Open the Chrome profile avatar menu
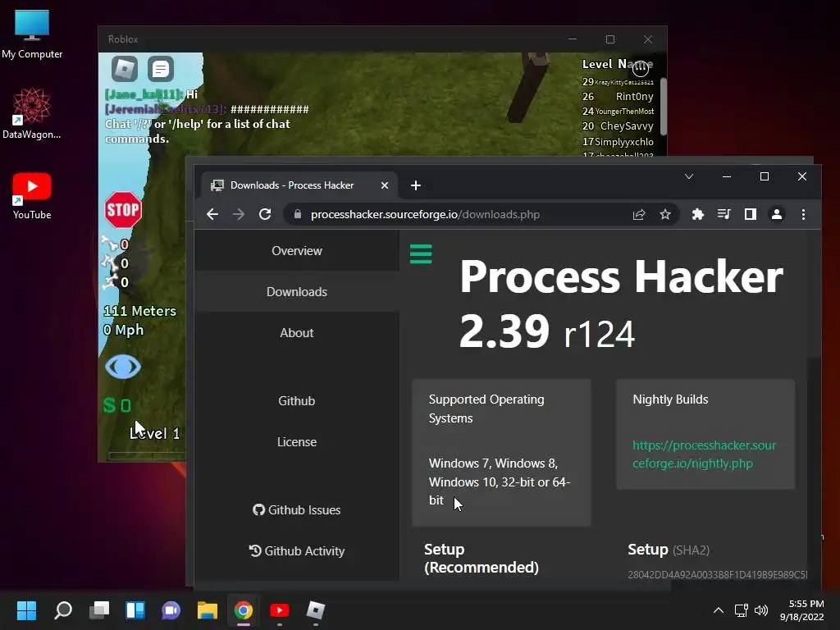This screenshot has height=630, width=840. (776, 214)
